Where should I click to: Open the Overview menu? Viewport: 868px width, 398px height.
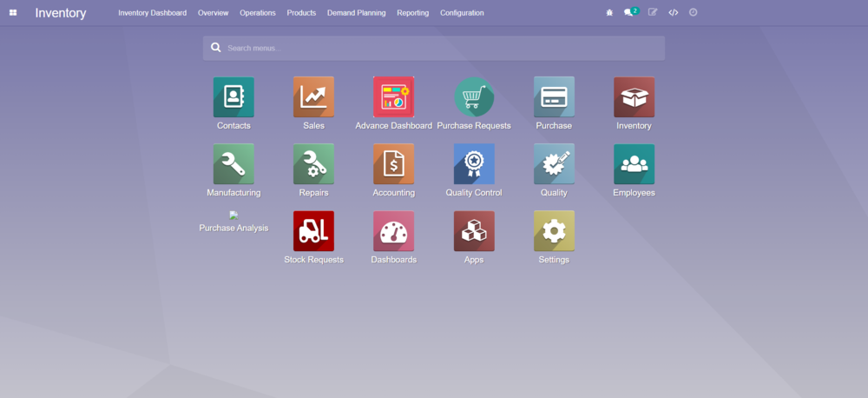214,13
